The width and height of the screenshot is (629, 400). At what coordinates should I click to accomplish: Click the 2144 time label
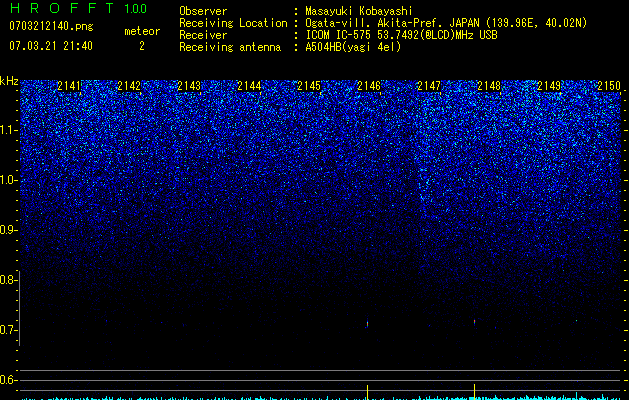coord(249,86)
